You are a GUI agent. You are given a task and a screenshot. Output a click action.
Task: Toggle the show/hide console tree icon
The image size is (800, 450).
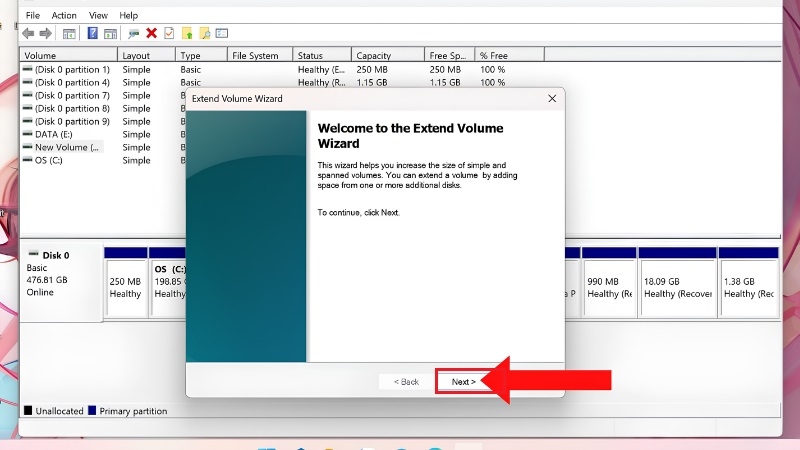pyautogui.click(x=69, y=34)
